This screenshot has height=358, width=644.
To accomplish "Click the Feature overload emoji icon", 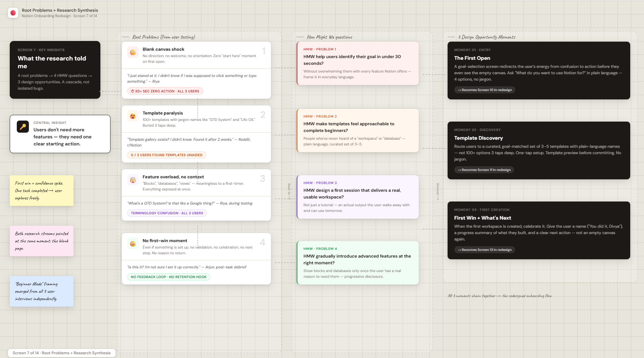I will (x=133, y=180).
